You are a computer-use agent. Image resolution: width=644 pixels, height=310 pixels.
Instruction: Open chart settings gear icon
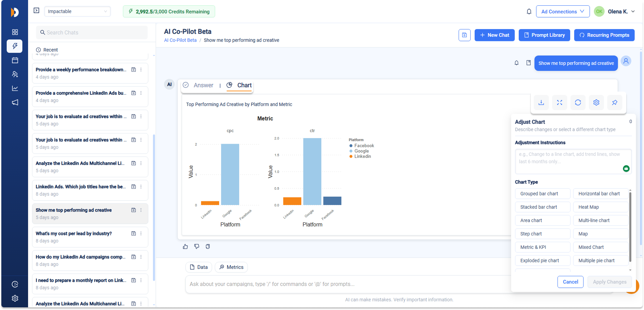click(596, 103)
